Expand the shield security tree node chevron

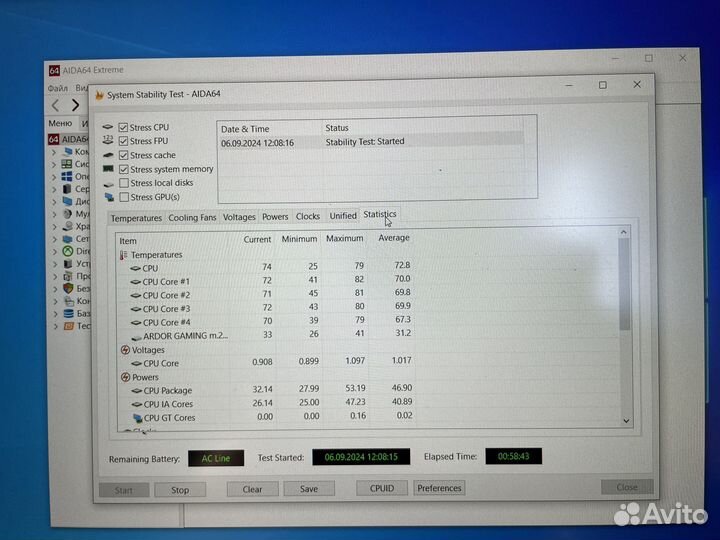pos(55,289)
